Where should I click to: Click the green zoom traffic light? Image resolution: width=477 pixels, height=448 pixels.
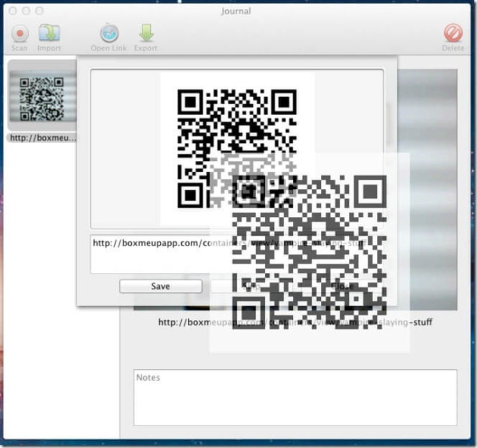pyautogui.click(x=39, y=10)
